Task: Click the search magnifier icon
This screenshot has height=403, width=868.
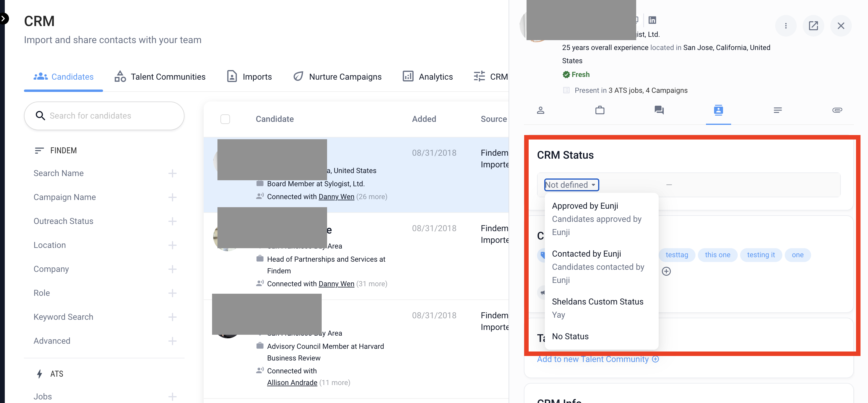Action: 40,116
